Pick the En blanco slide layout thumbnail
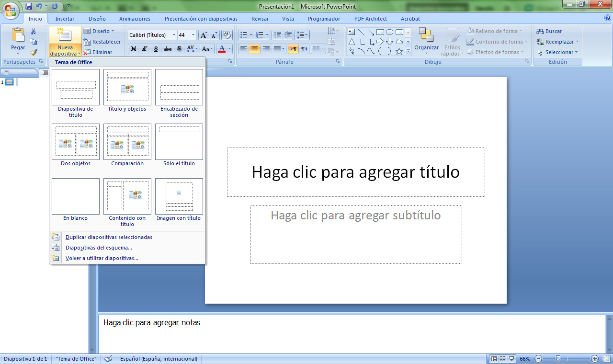This screenshot has width=613, height=364. [x=76, y=196]
